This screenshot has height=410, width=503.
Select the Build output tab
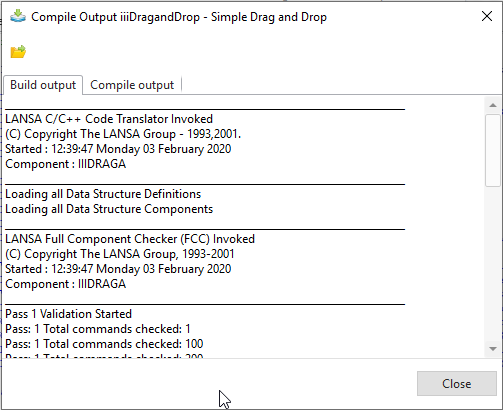pyautogui.click(x=43, y=85)
